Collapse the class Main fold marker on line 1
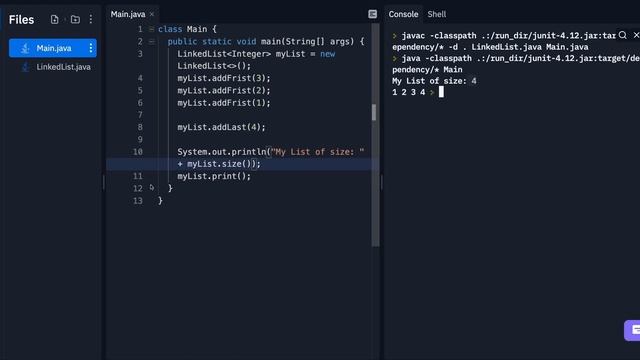640x360 pixels. coord(151,29)
